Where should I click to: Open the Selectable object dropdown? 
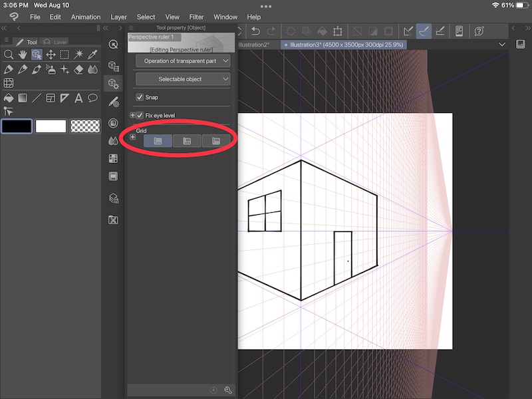pyautogui.click(x=182, y=80)
